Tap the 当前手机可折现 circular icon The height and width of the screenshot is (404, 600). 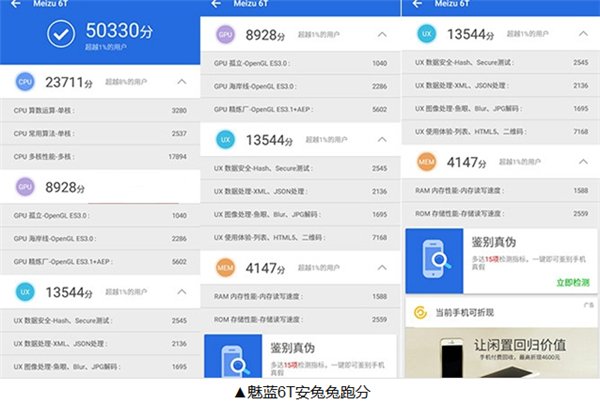tap(420, 314)
